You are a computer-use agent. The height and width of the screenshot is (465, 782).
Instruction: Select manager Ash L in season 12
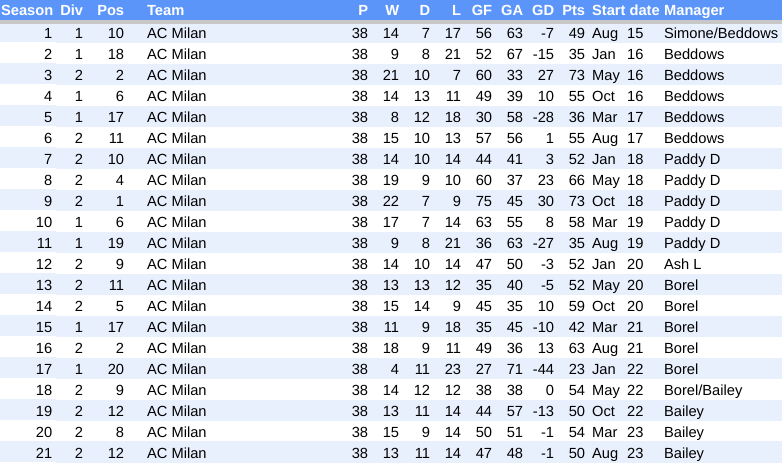[684, 264]
